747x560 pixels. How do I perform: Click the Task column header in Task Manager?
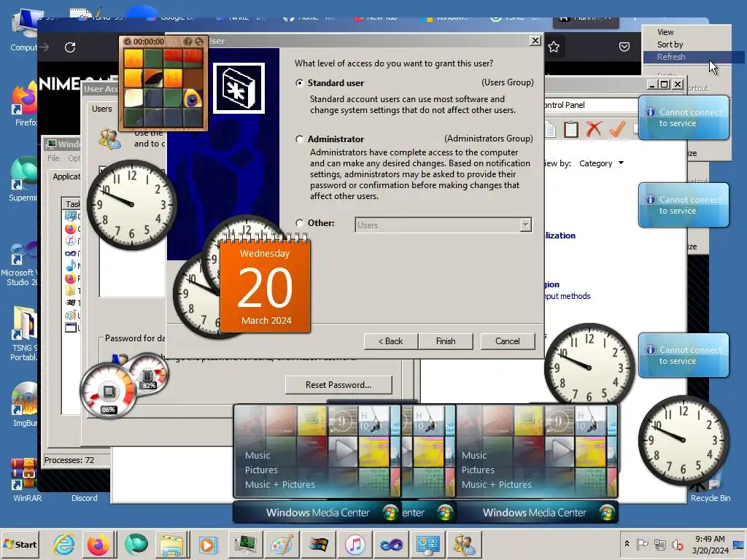pos(72,204)
